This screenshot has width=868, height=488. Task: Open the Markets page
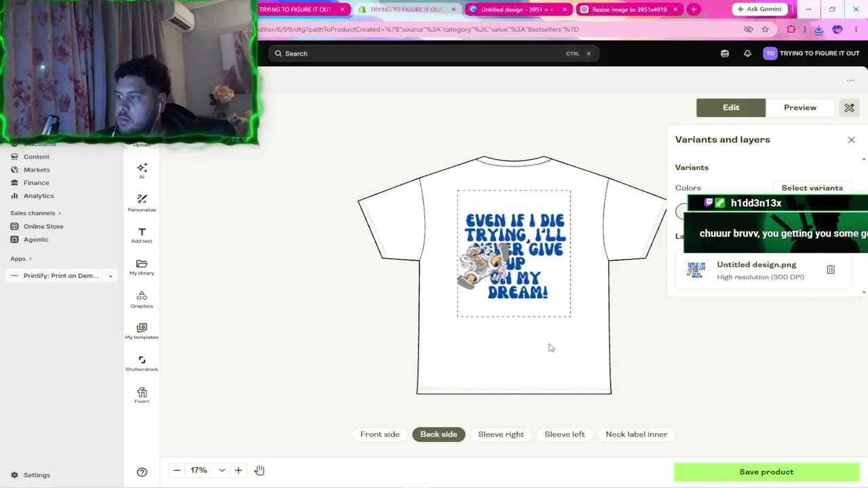37,169
